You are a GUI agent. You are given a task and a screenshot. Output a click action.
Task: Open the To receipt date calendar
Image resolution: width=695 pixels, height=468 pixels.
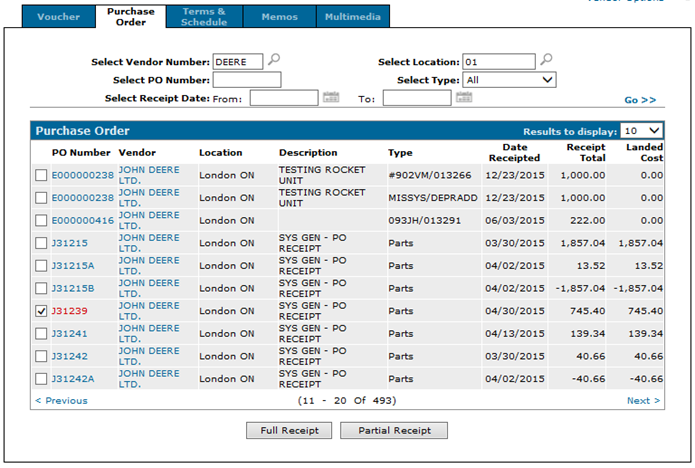[464, 97]
